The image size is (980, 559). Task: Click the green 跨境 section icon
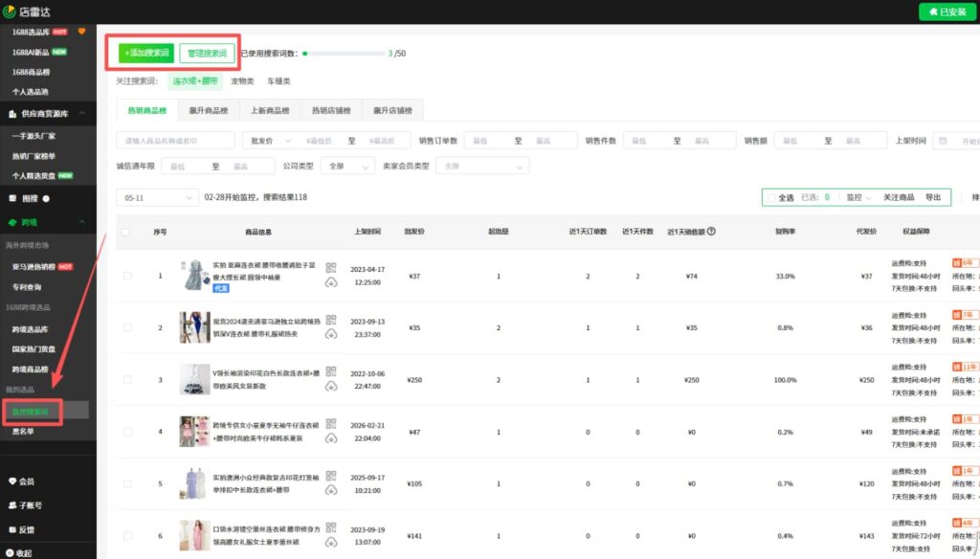tap(12, 222)
